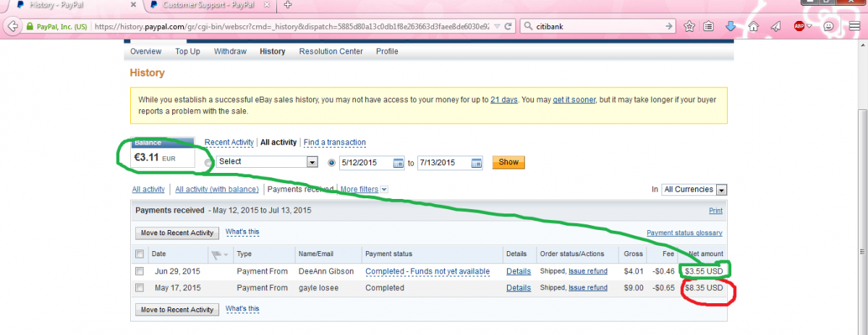Select the custom date range radio button
Screen dimensions: 868x335
(333, 163)
